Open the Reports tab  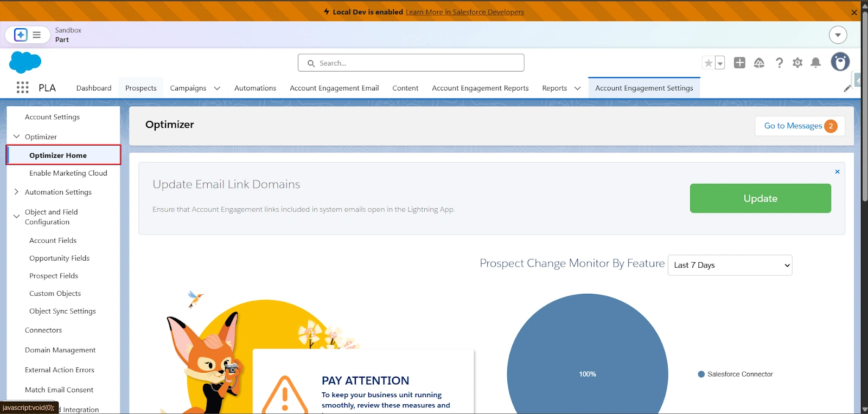tap(554, 88)
